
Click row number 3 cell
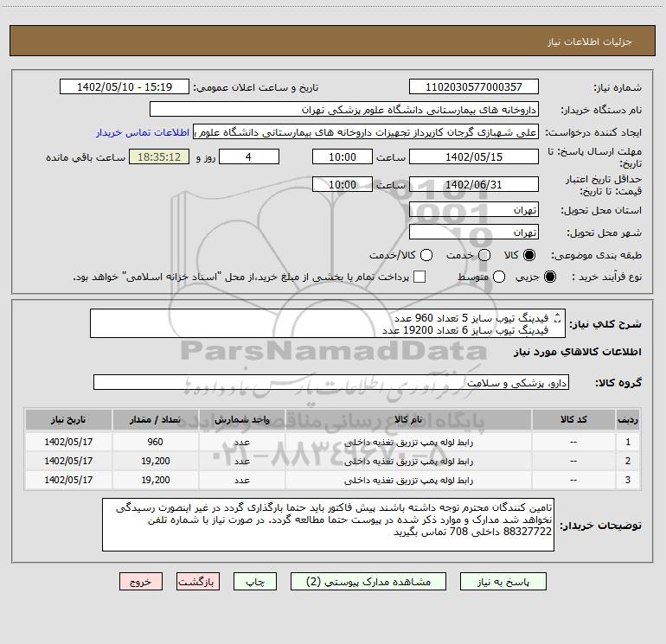coord(628,480)
